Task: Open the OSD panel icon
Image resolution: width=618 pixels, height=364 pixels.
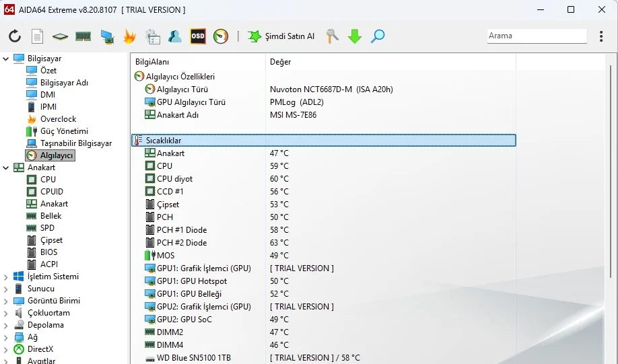Action: (198, 36)
